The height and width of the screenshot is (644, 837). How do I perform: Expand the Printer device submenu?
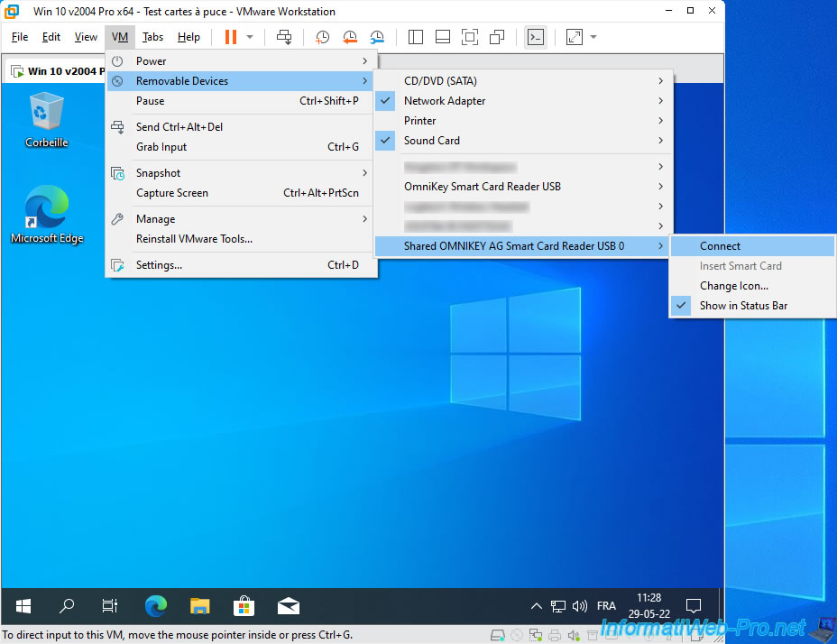pyautogui.click(x=523, y=121)
